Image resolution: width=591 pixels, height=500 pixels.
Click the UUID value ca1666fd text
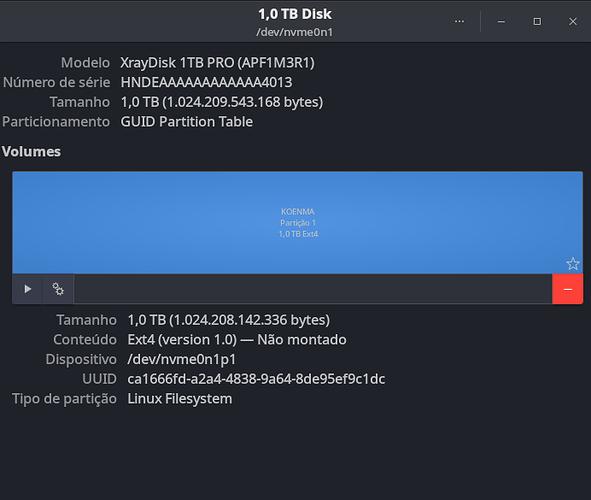(256, 379)
